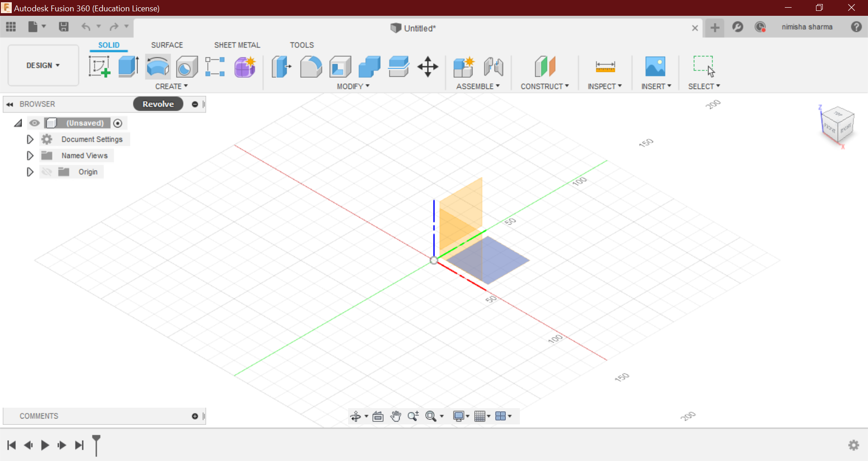Go to timeline beginning
The height and width of the screenshot is (461, 868).
point(12,445)
